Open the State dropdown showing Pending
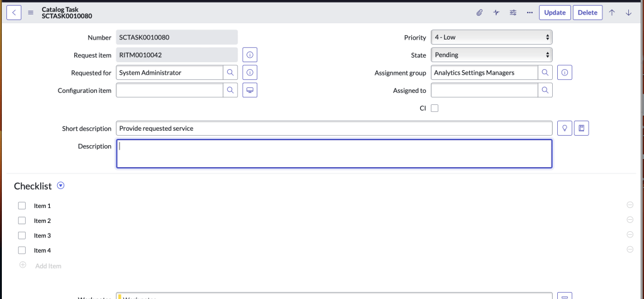Image resolution: width=644 pixels, height=299 pixels. pos(491,55)
